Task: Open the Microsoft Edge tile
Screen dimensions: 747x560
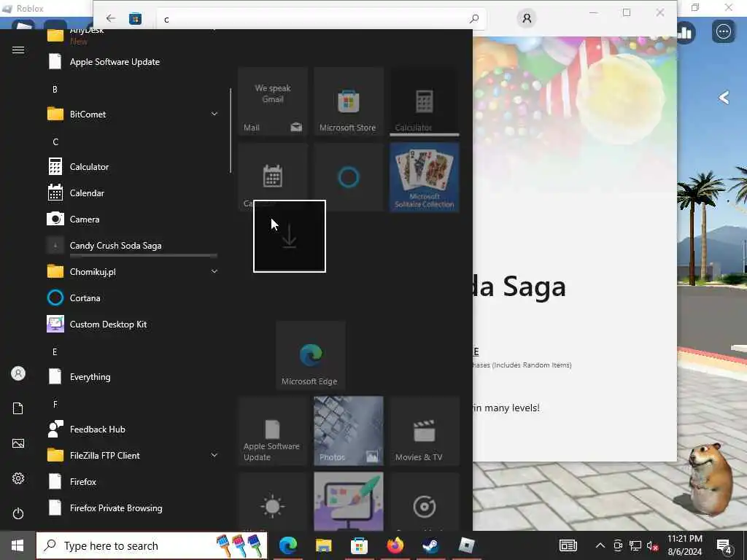Action: point(311,355)
